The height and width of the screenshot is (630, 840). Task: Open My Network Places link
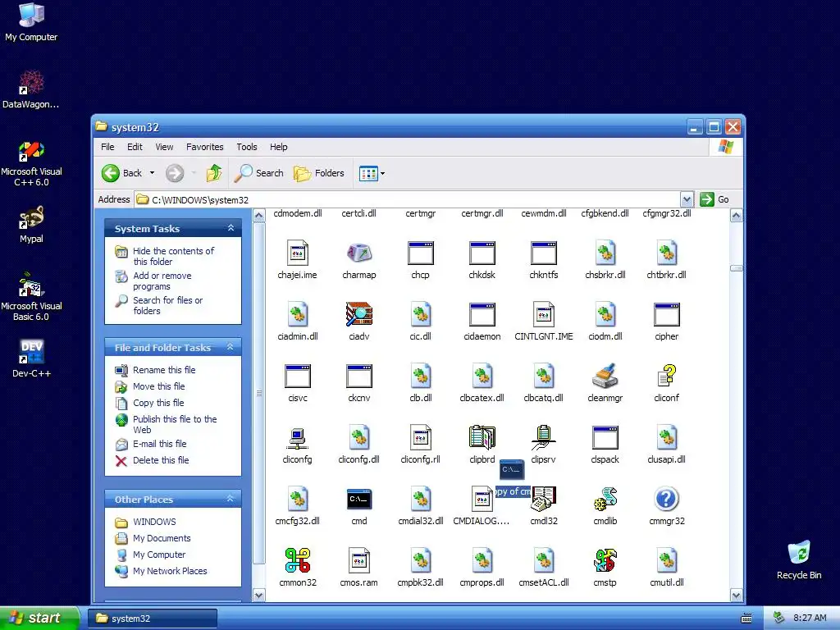tap(170, 571)
